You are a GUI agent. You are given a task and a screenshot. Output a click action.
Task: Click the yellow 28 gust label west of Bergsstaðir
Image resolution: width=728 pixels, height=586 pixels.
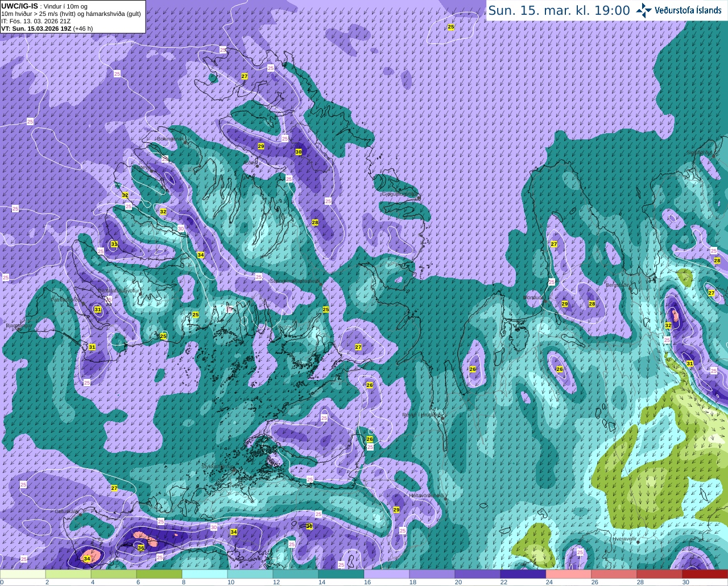[x=592, y=304]
